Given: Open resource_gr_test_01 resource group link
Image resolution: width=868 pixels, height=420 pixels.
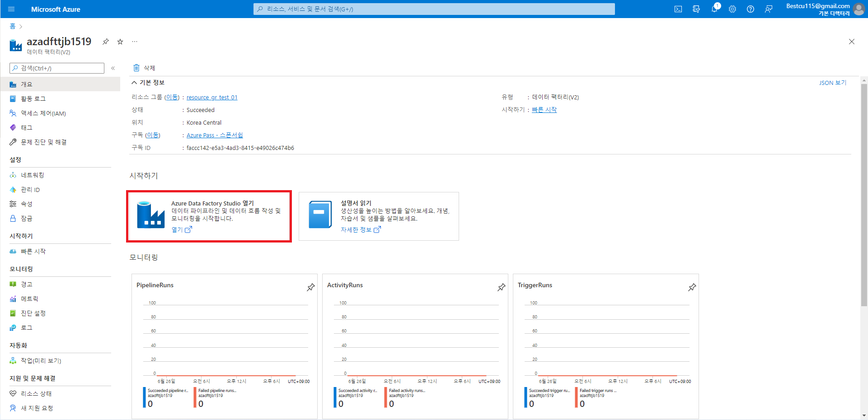Looking at the screenshot, I should pos(212,97).
